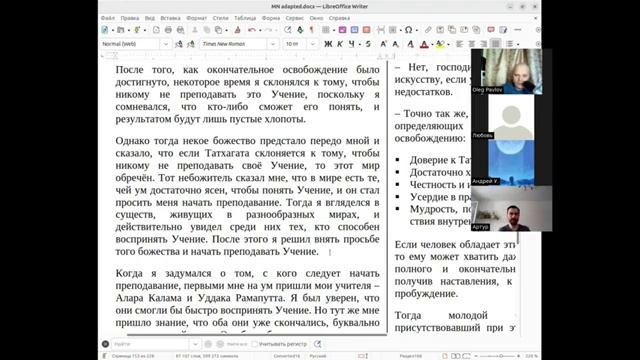Align paragraph to the right
Viewport: 640px width, 360px height.
(483, 44)
